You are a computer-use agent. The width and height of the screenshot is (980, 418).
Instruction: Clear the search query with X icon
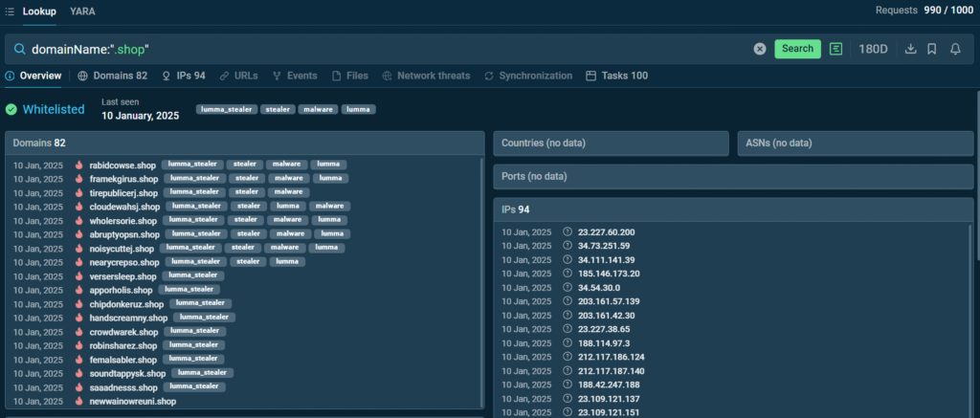(760, 49)
